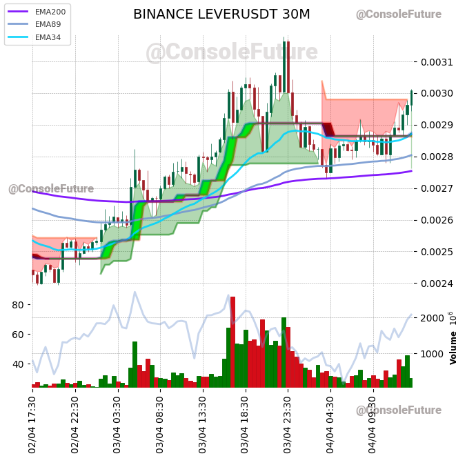This screenshot has width=476, height=476.
Task: Click the 02/04 17:30 time axis label
Action: (x=32, y=425)
